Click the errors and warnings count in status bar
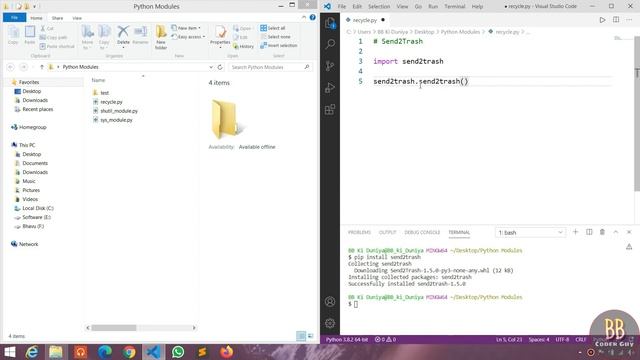The image size is (640, 360). pos(385,339)
